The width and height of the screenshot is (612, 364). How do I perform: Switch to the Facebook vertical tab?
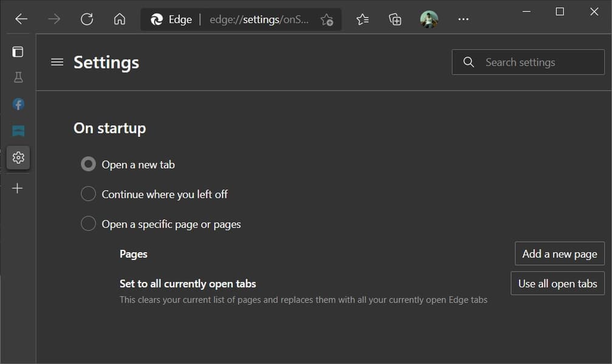(x=18, y=104)
